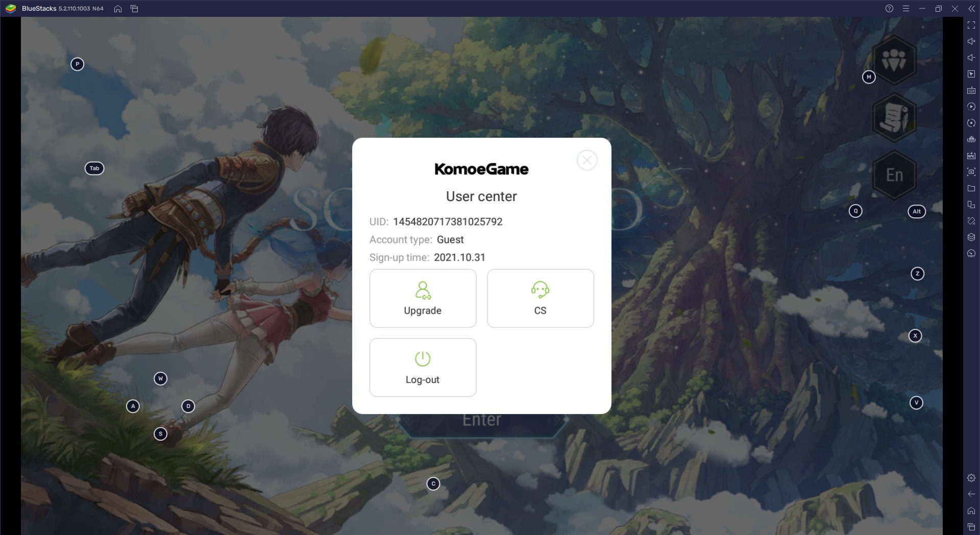Open CS customer support
Screen dimensions: 980x535
(x=540, y=298)
